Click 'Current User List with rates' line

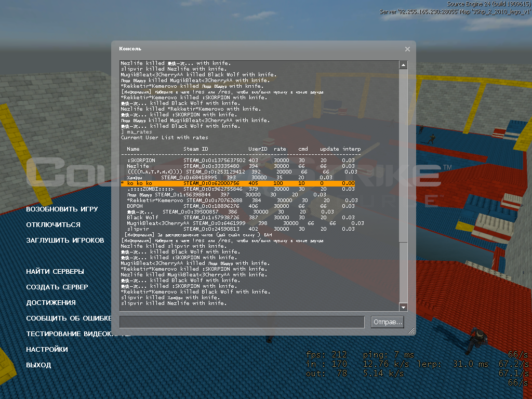[x=165, y=138]
